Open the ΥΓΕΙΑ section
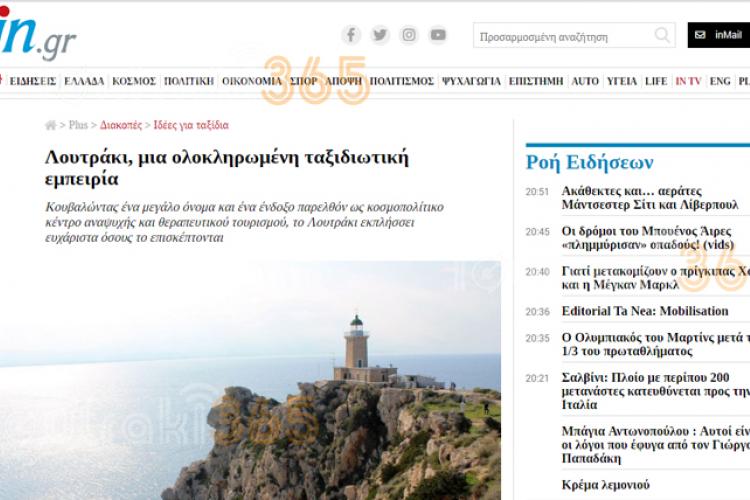This screenshot has width=750, height=500. pyautogui.click(x=622, y=81)
